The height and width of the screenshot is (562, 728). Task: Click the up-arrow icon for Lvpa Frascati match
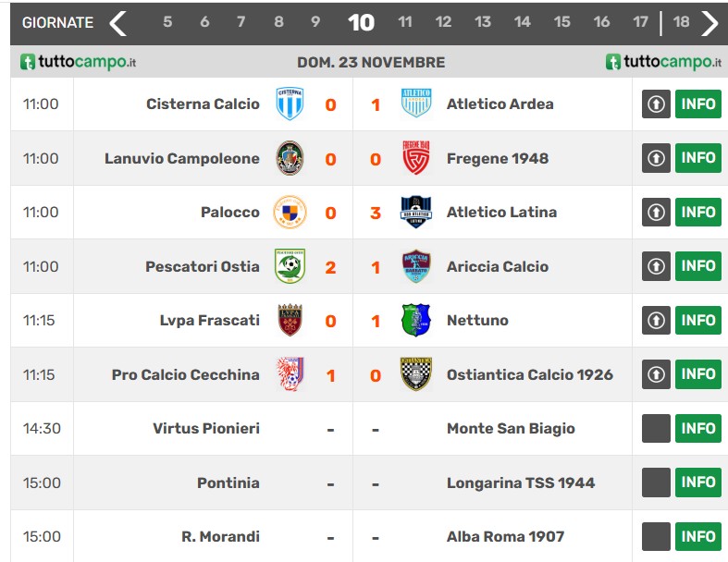click(x=656, y=321)
